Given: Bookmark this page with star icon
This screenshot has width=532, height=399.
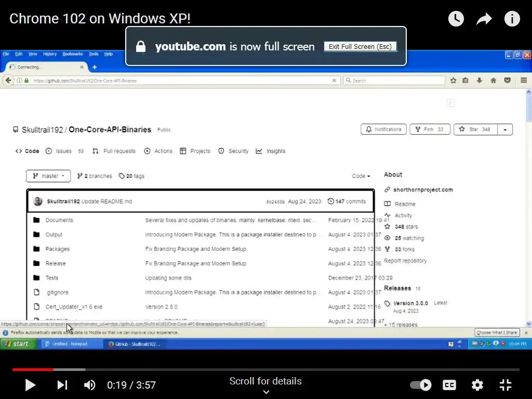Looking at the screenshot, I should 453,81.
